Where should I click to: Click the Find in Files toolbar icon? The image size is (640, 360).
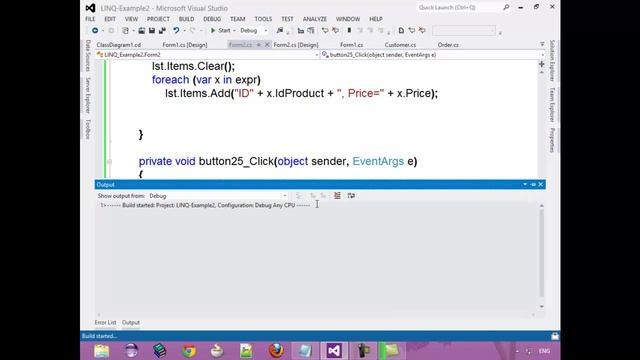[280, 31]
